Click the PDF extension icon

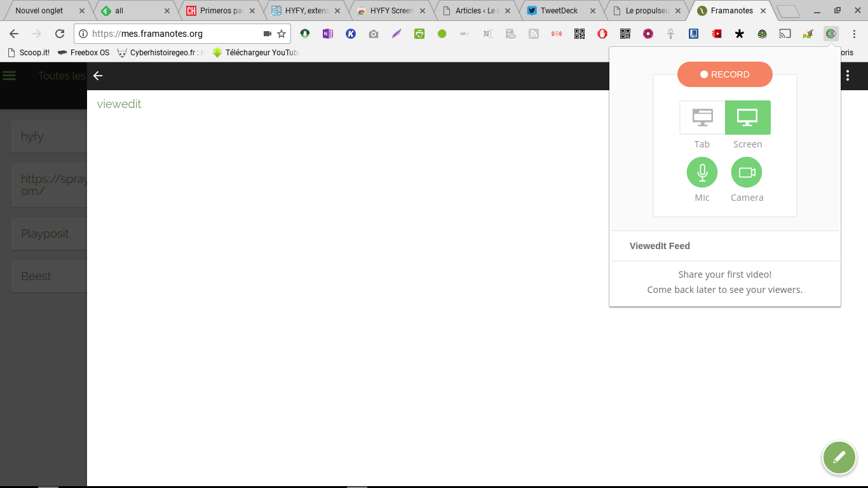[x=808, y=34]
